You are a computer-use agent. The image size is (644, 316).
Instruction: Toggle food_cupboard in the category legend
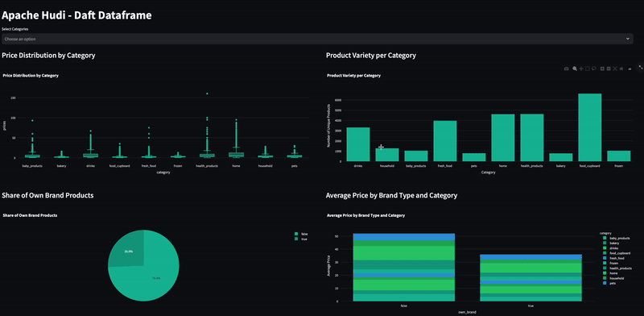tap(617, 253)
